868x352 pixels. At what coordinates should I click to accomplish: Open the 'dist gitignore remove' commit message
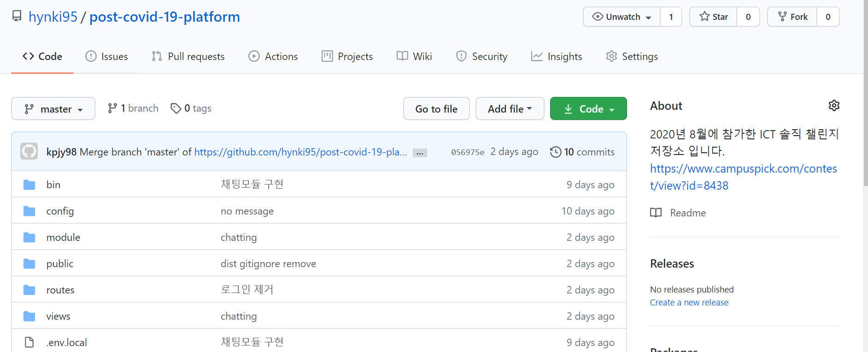pyautogui.click(x=268, y=263)
